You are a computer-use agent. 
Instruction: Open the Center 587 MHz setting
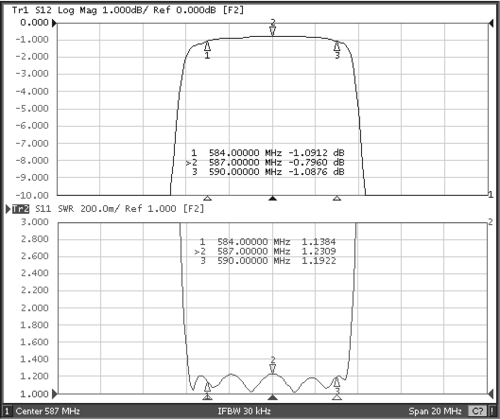tap(48, 411)
